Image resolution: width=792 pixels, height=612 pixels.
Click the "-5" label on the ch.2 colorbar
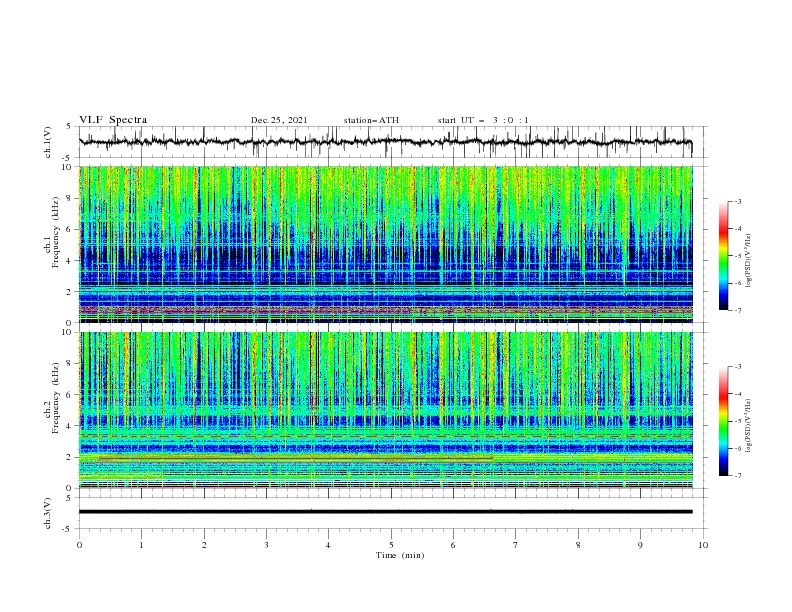737,421
